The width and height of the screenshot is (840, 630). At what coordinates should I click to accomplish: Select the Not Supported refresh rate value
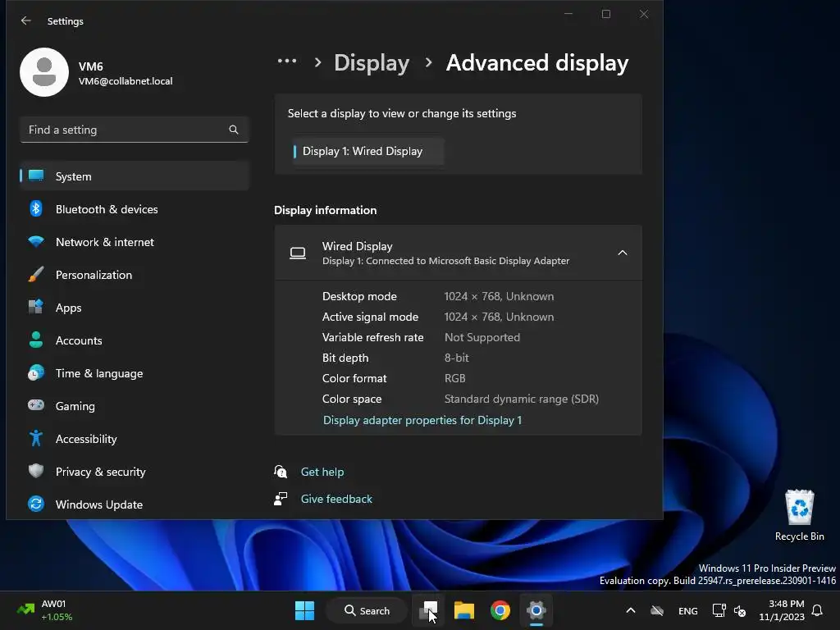point(482,337)
